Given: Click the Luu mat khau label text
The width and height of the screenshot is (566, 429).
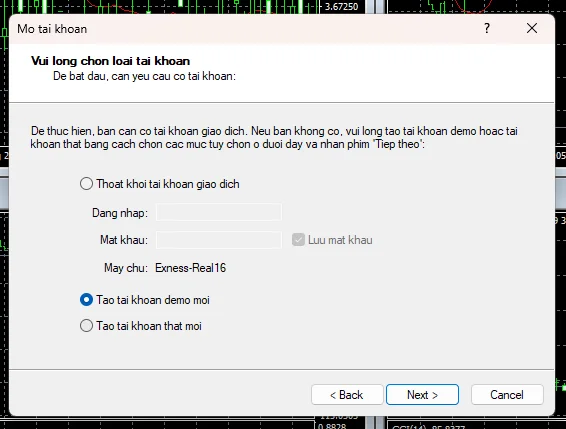Looking at the screenshot, I should pos(340,240).
